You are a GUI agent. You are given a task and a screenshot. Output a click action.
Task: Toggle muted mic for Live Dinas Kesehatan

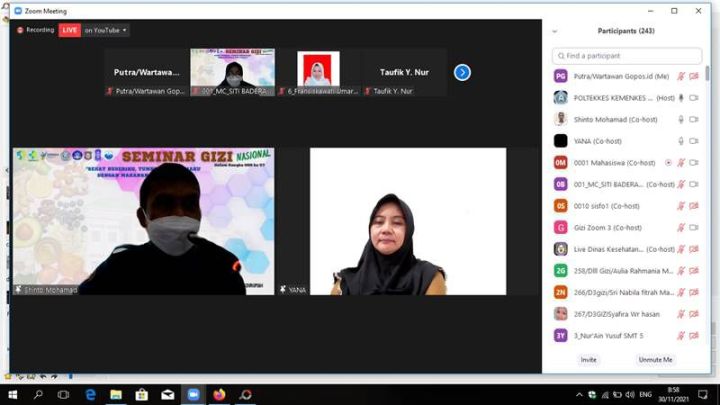tap(681, 249)
